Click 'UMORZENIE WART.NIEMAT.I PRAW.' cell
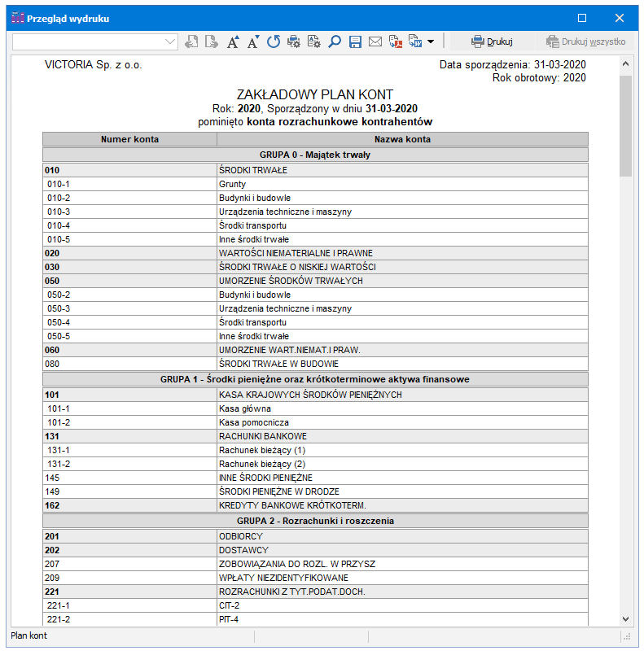This screenshot has width=644, height=655. tap(402, 350)
